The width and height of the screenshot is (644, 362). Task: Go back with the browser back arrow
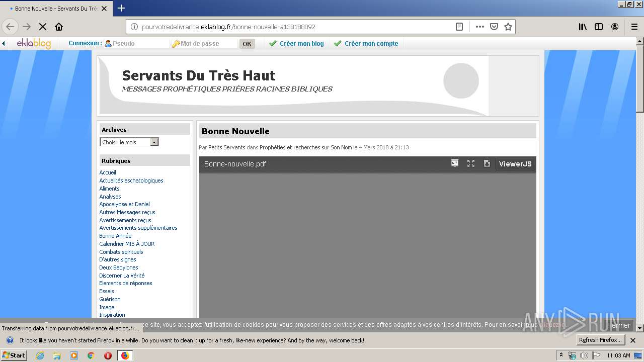click(x=10, y=27)
